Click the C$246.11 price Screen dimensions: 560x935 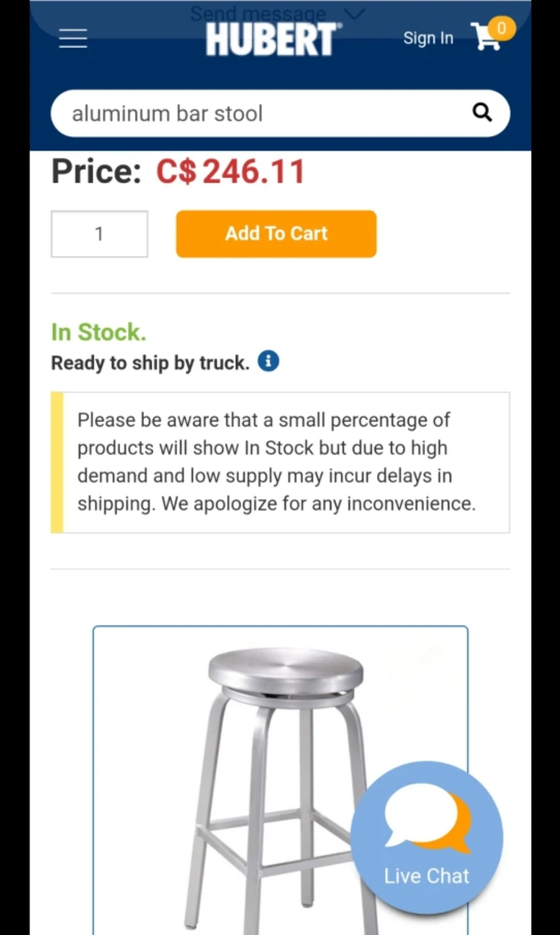230,172
